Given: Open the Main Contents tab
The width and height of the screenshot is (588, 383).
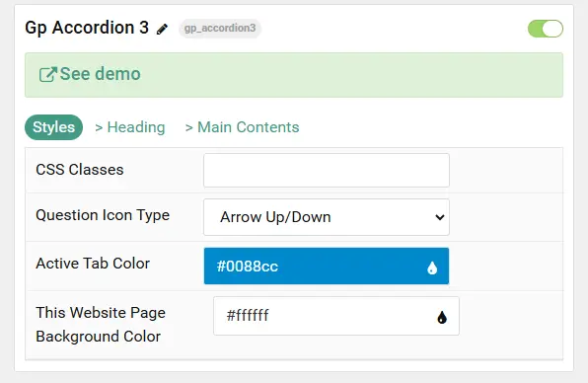Looking at the screenshot, I should click(x=243, y=127).
